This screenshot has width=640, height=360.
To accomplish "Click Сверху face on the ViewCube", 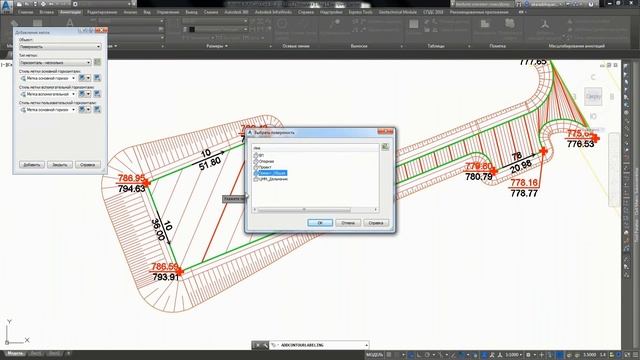I will pos(593,96).
